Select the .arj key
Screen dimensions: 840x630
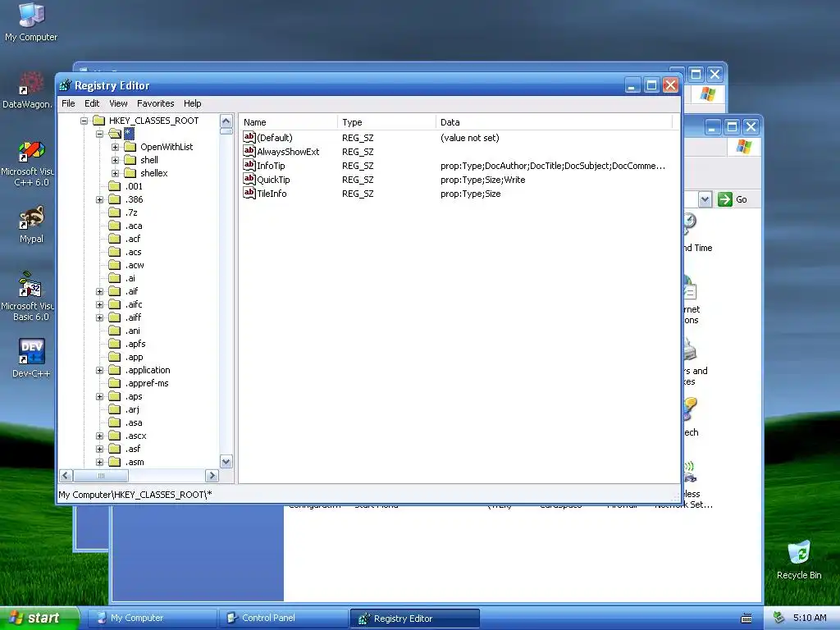132,409
